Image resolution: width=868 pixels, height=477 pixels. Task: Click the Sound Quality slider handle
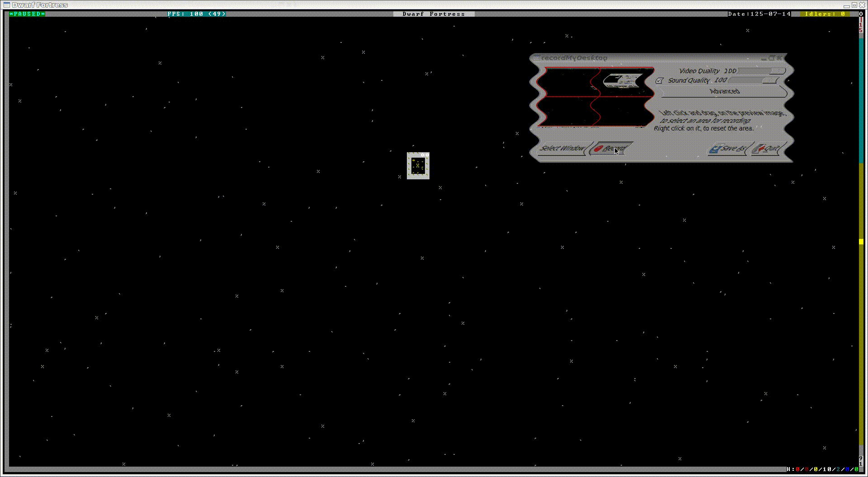769,80
